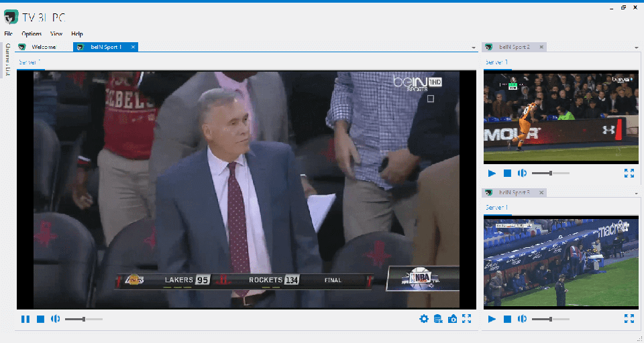Take a snapshot with the camera icon
The image size is (644, 343).
(452, 319)
